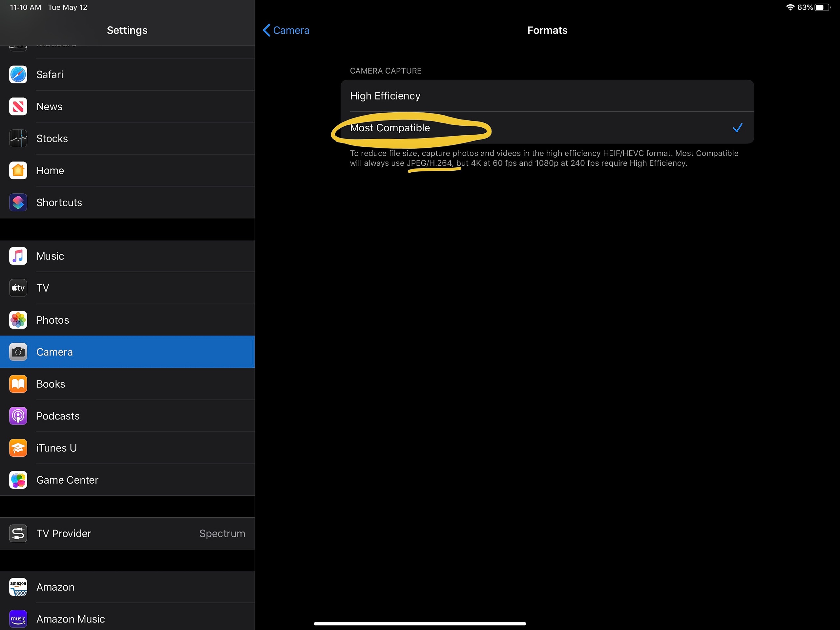
Task: Tap the Photos flower icon
Action: point(18,320)
